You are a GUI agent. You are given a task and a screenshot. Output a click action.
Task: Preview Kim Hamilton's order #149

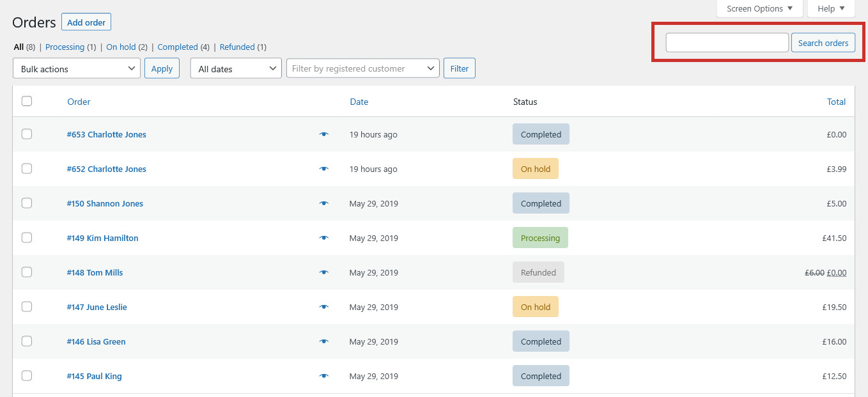[x=324, y=238]
